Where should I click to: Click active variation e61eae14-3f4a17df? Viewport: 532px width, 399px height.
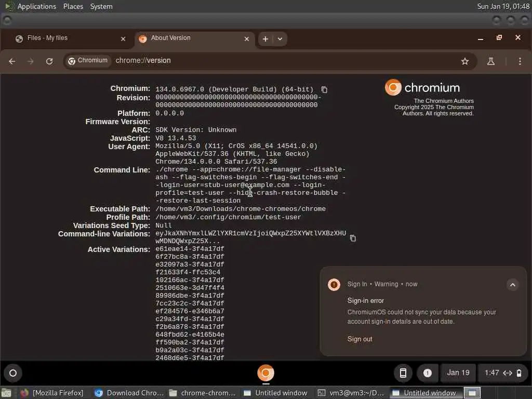point(190,249)
